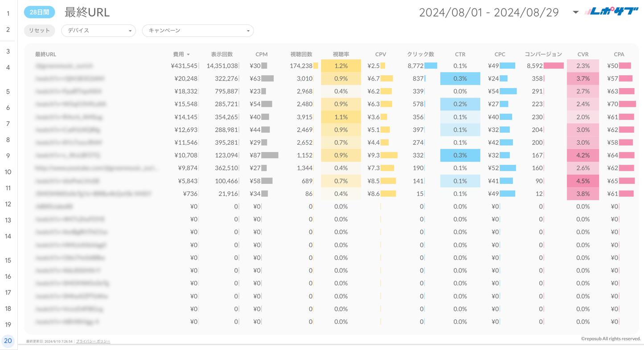Sort by the CPV column header
Viewport: 644px width, 350px height.
click(381, 54)
